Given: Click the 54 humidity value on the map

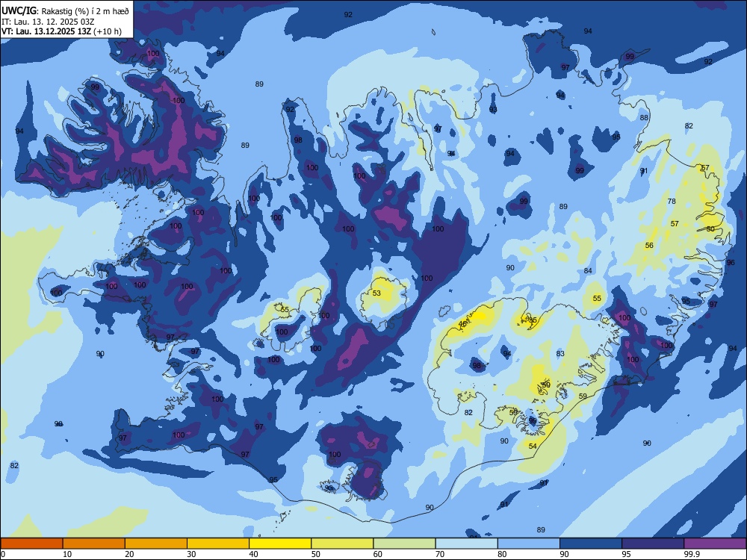Looking at the screenshot, I should pyautogui.click(x=533, y=446).
